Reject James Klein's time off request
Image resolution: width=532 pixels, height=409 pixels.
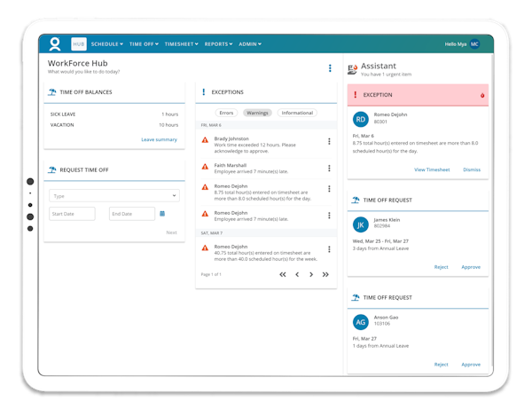(441, 267)
